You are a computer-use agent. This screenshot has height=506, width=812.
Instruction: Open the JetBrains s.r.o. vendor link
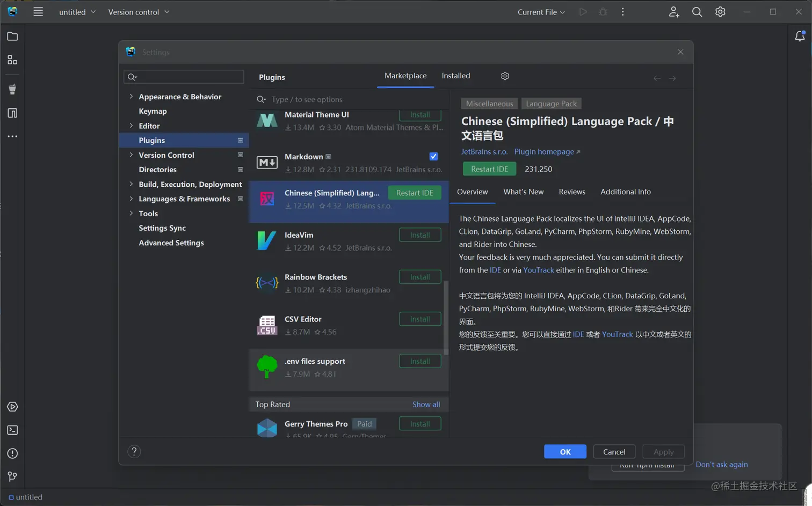coord(484,152)
